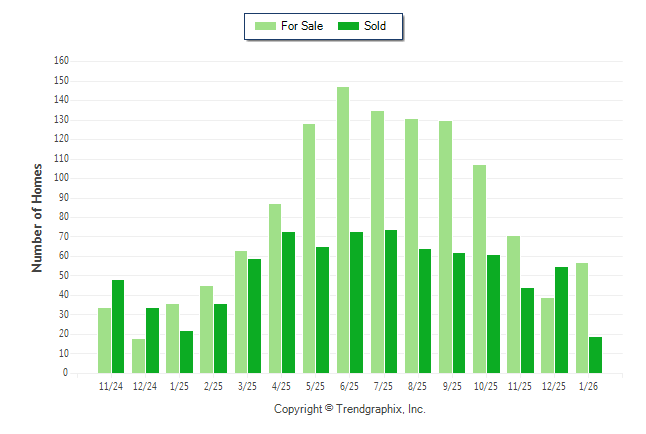Click the 11/25 For Sale bar
This screenshot has height=434, width=646.
pos(513,304)
